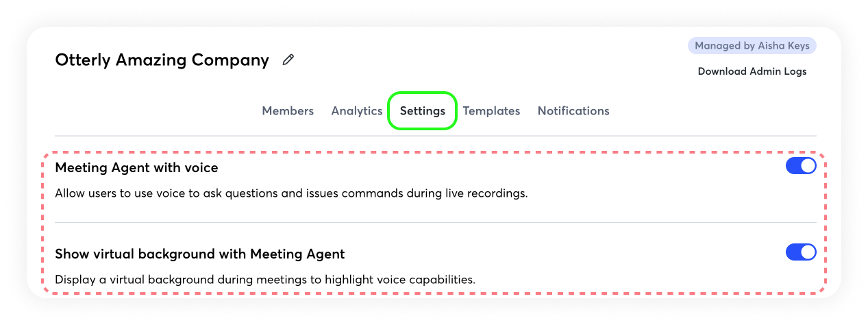
Task: Click the Otterly Amazing Company heading
Action: point(162,60)
